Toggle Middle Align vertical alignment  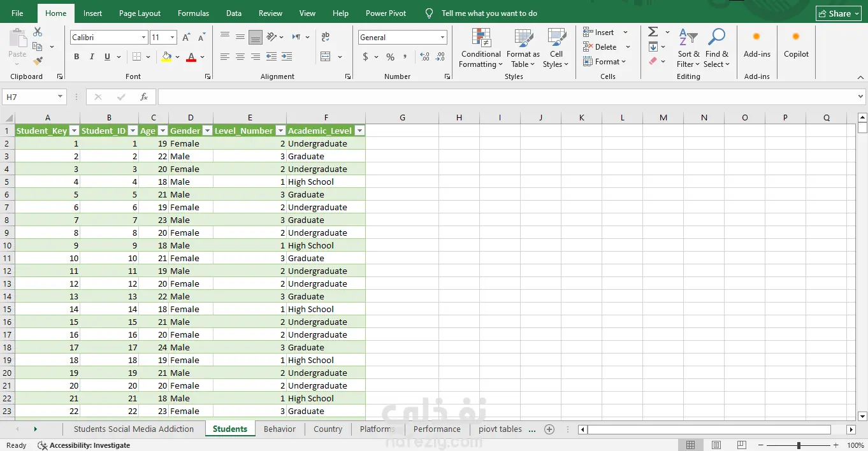pyautogui.click(x=240, y=37)
